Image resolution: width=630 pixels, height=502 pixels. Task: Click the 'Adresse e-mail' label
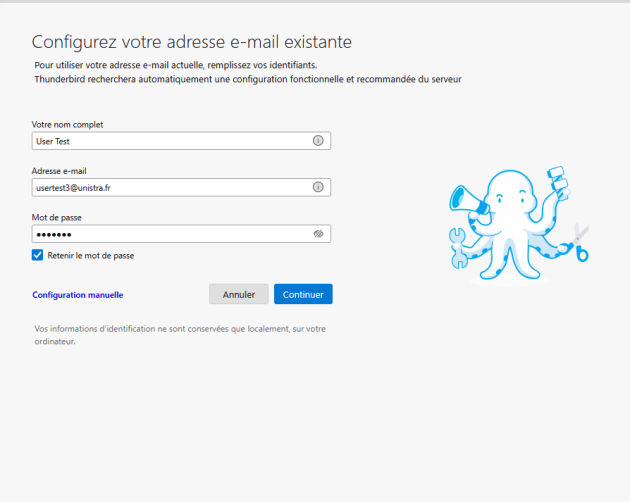pyautogui.click(x=59, y=171)
